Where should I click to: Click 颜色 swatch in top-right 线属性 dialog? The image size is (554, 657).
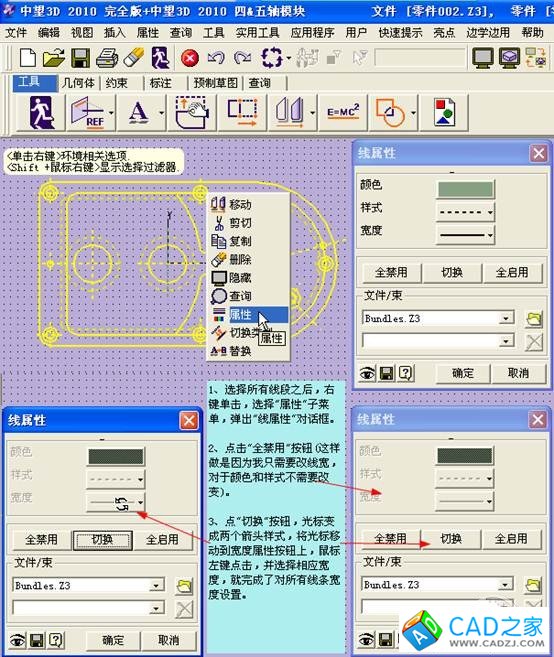click(465, 189)
